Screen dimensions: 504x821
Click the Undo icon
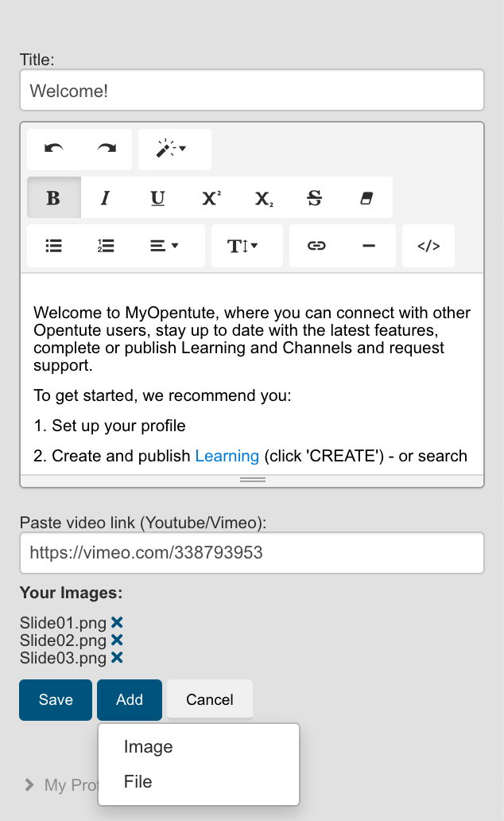[x=53, y=149]
